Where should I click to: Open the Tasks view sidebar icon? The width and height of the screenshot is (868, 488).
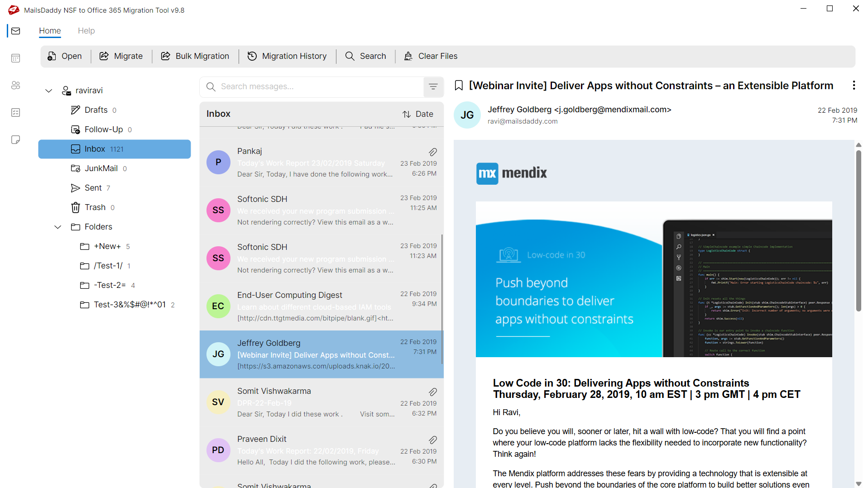click(16, 112)
